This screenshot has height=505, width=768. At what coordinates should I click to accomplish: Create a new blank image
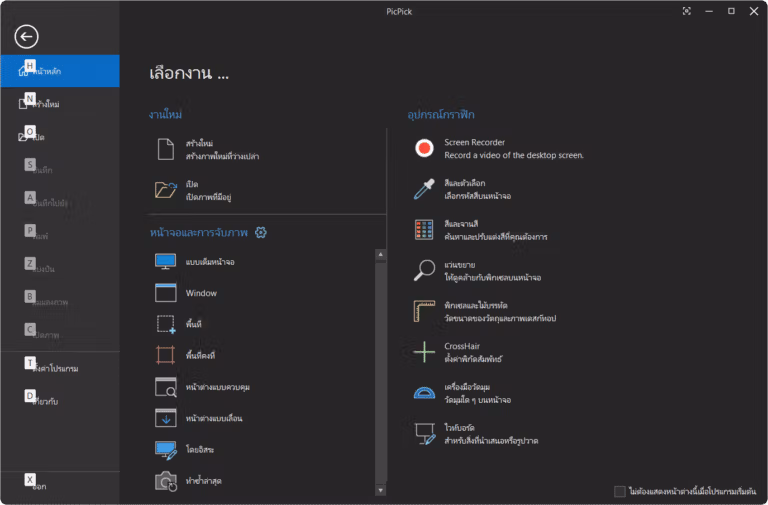(208, 149)
